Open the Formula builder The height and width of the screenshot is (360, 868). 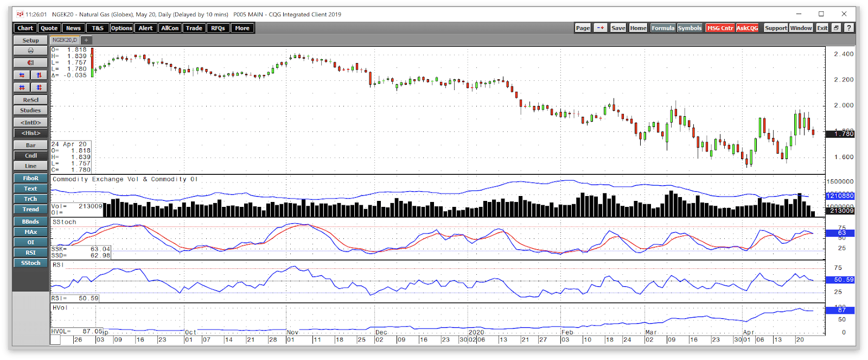point(663,28)
